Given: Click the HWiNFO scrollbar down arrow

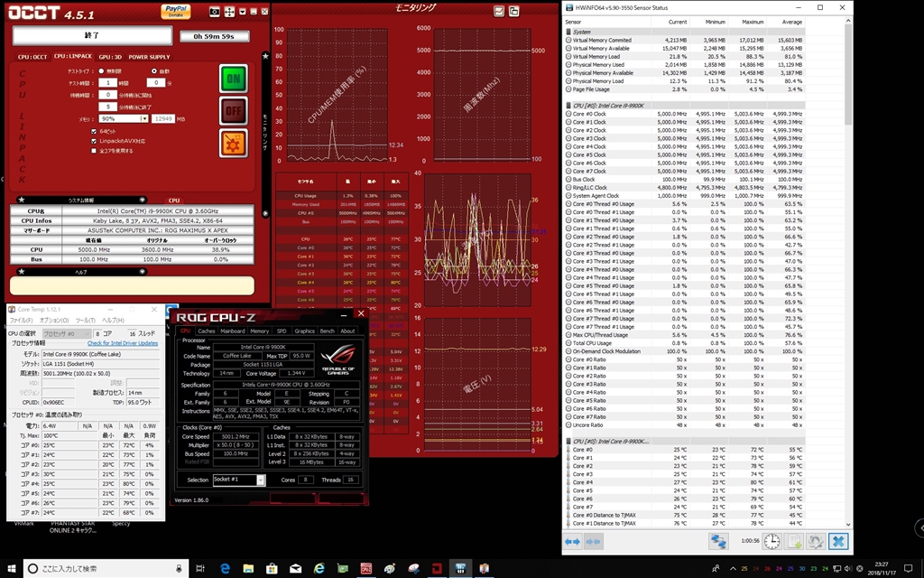Looking at the screenshot, I should [x=848, y=525].
